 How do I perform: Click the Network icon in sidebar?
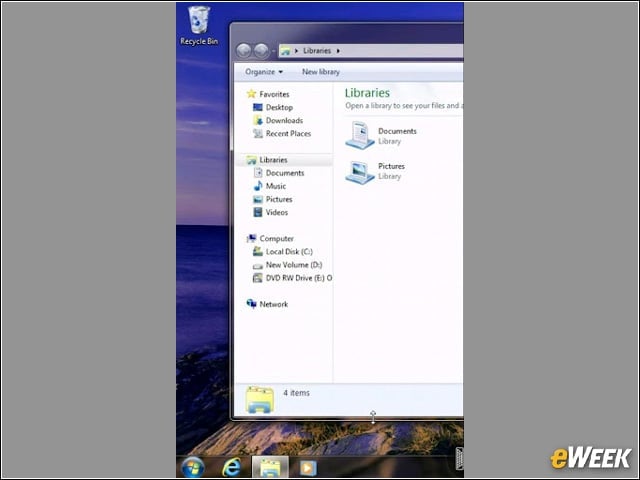[x=251, y=304]
